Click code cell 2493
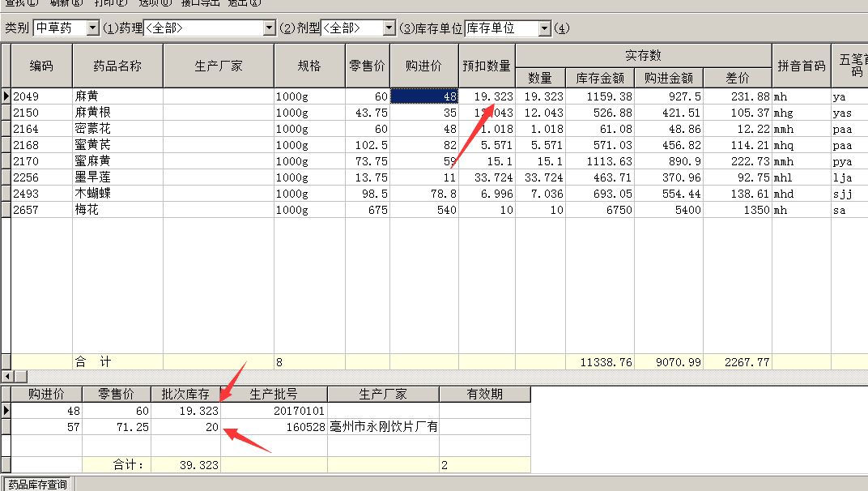The width and height of the screenshot is (868, 491). (x=41, y=194)
